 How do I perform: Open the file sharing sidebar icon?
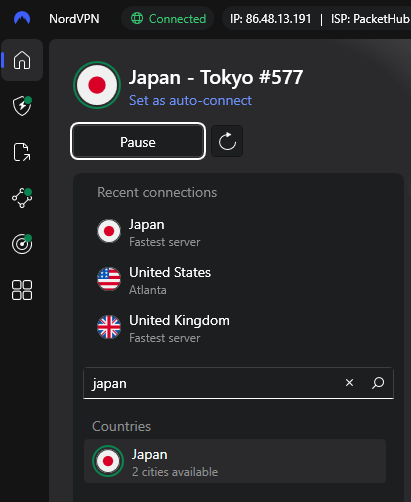[22, 152]
